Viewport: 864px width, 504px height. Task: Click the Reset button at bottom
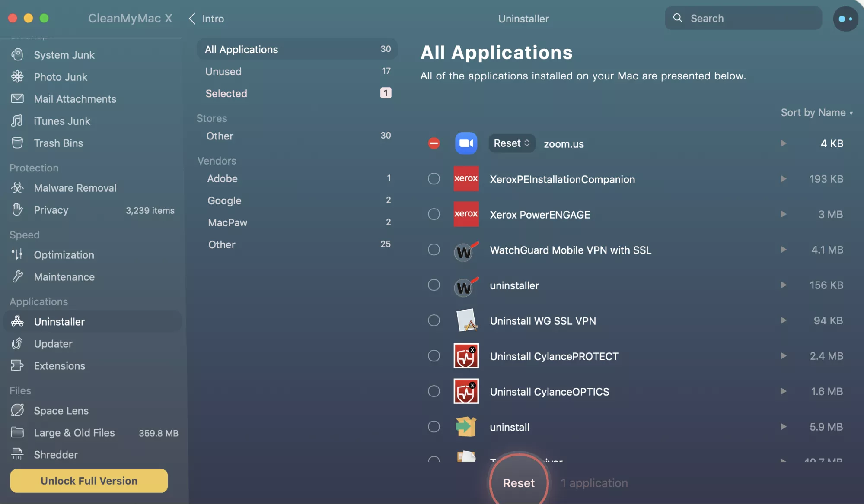(x=517, y=482)
